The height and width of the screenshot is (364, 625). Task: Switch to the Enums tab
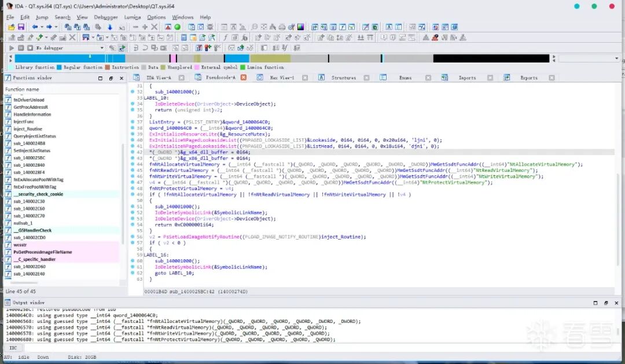click(x=405, y=78)
